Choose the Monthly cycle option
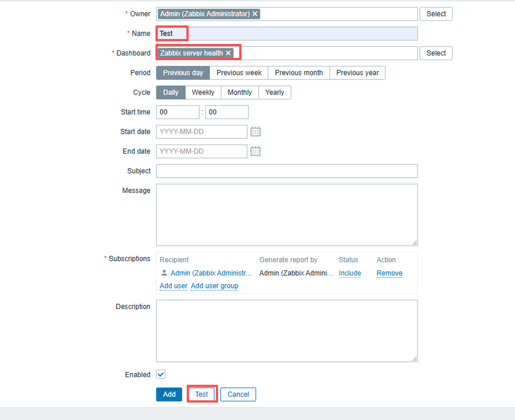This screenshot has width=515, height=420. [240, 92]
